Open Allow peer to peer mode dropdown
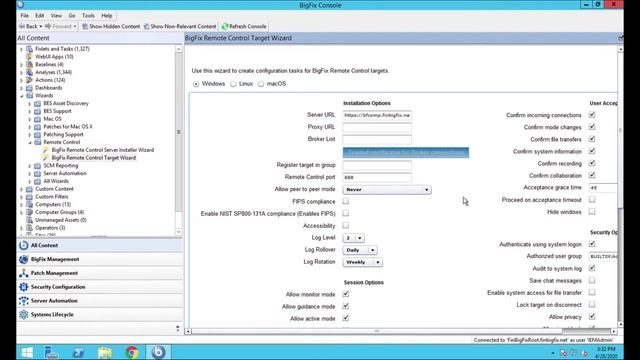The width and height of the screenshot is (640, 360). (x=387, y=189)
